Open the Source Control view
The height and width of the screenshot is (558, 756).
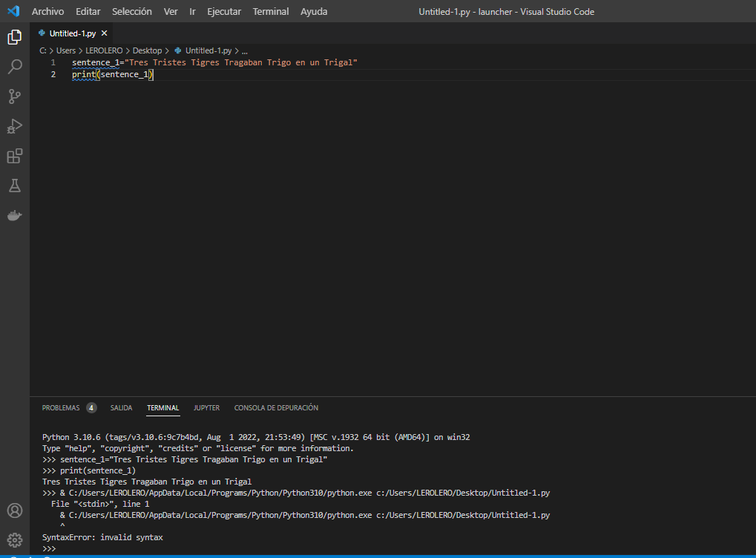[15, 96]
